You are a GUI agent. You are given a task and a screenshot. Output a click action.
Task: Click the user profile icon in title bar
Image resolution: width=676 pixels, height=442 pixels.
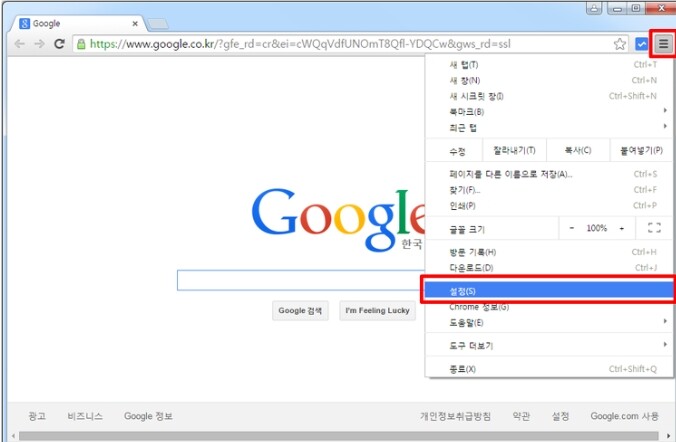pos(594,8)
